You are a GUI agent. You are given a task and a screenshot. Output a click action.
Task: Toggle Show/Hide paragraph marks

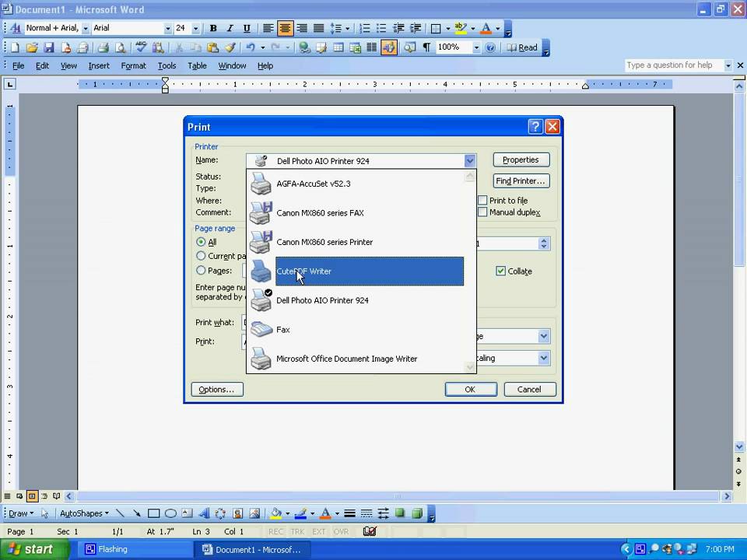(427, 47)
